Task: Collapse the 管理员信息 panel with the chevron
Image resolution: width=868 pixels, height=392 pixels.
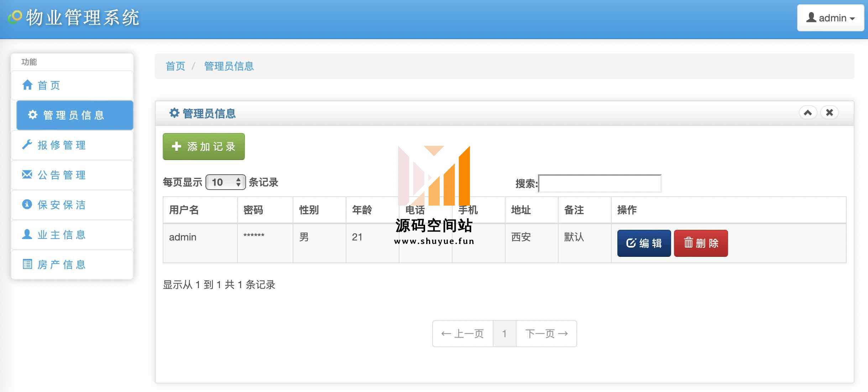Action: (x=808, y=113)
